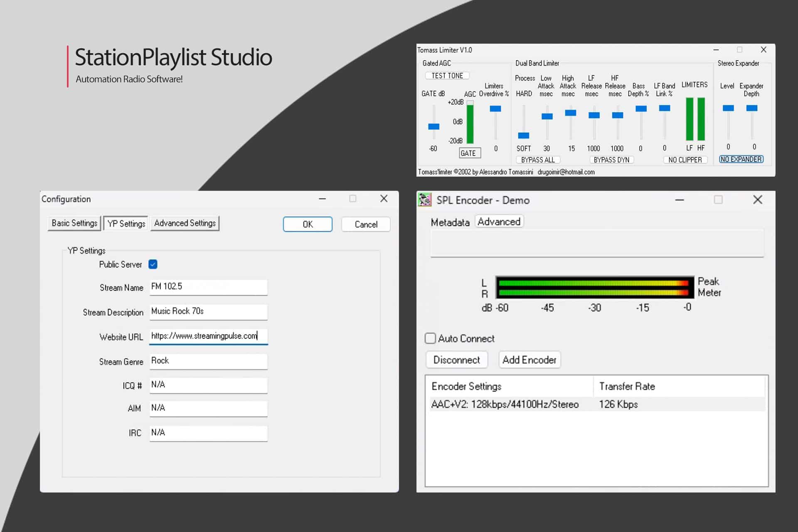Click Add Encoder button
Viewport: 798px width, 532px height.
coord(530,360)
